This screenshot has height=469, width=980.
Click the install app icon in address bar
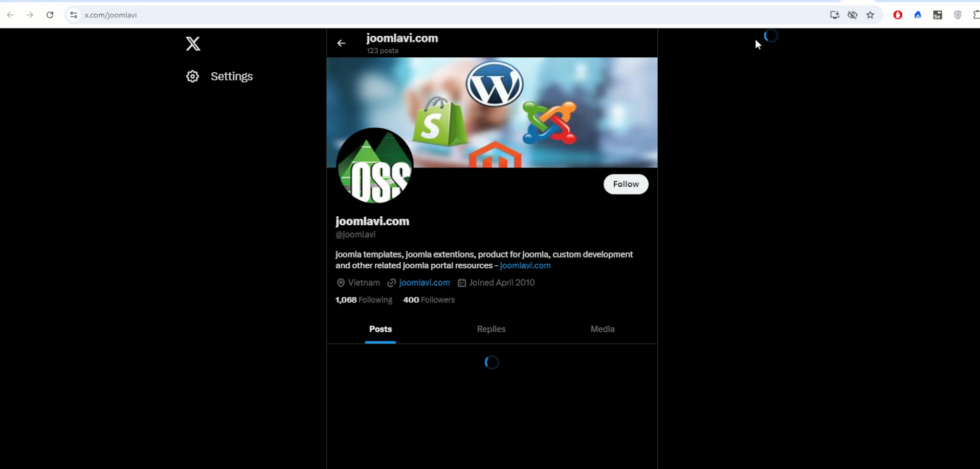(834, 15)
